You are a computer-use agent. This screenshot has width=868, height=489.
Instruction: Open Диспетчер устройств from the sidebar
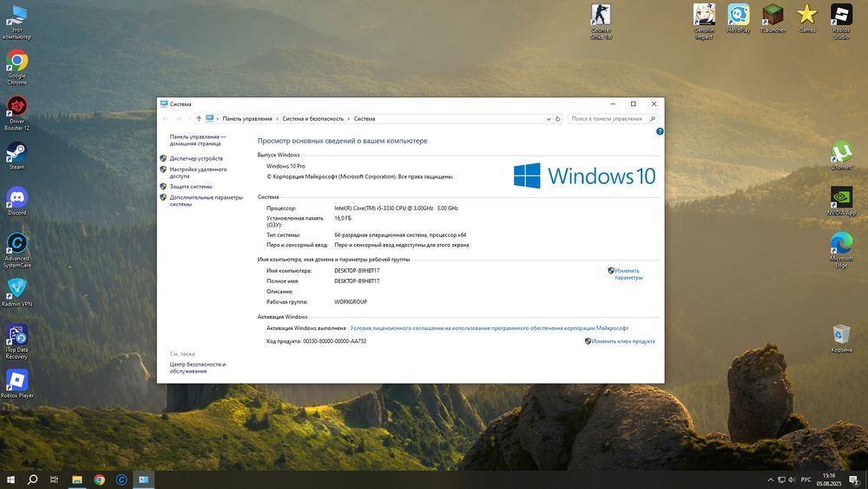point(196,158)
